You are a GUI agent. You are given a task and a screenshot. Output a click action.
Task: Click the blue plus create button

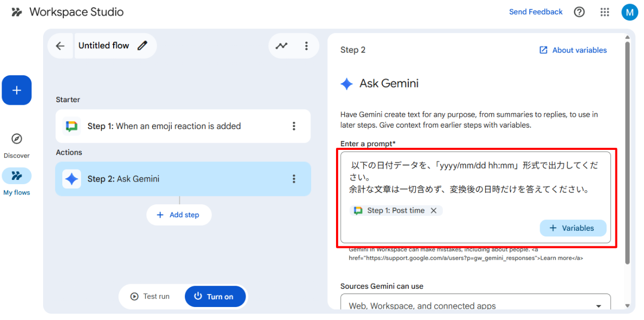point(17,90)
